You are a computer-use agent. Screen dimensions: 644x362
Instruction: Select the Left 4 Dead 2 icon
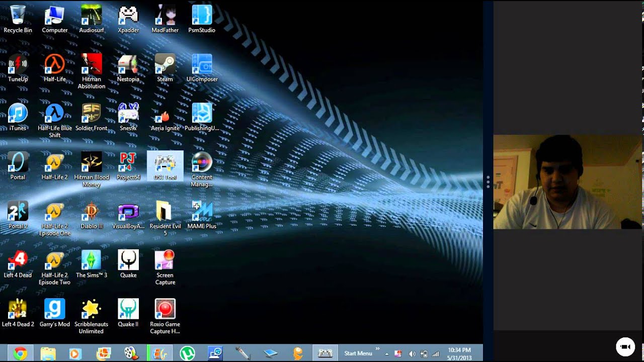click(18, 314)
